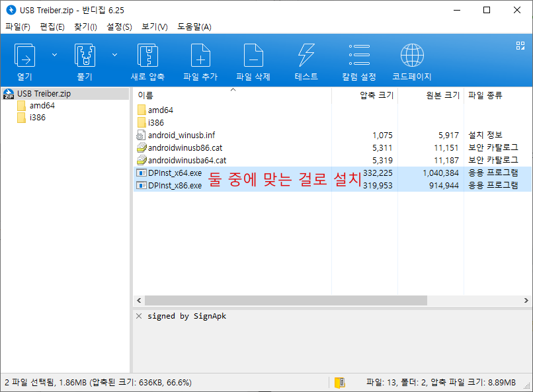Click the horizontal scrollbar left arrow
Viewport: 533px width, 392px height.
[x=139, y=300]
